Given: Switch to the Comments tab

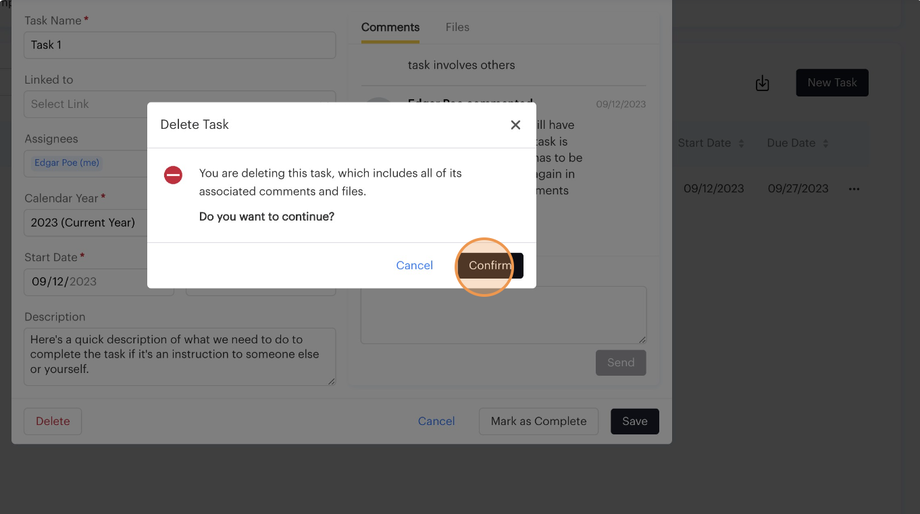Looking at the screenshot, I should point(390,27).
